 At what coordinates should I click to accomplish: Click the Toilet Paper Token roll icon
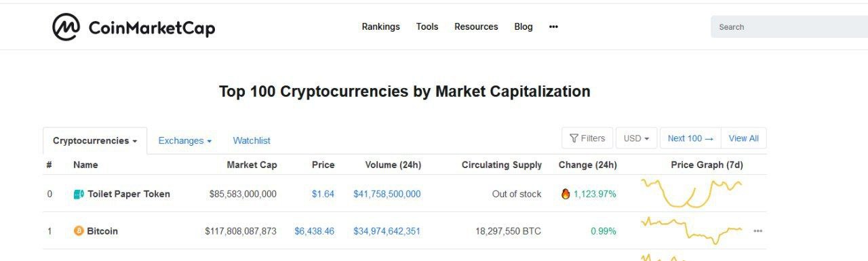[79, 194]
